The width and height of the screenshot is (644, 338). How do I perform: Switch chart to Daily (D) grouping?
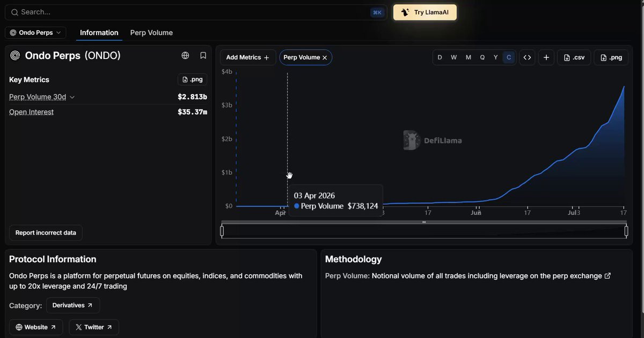click(x=440, y=57)
